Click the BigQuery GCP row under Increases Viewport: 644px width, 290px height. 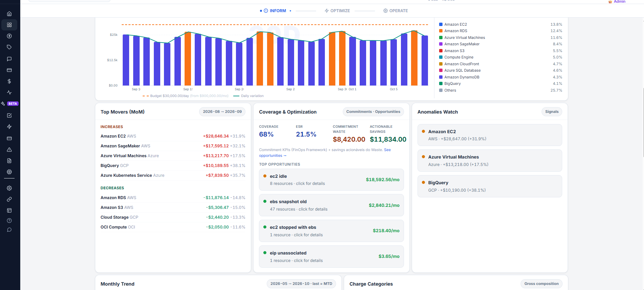pyautogui.click(x=173, y=166)
